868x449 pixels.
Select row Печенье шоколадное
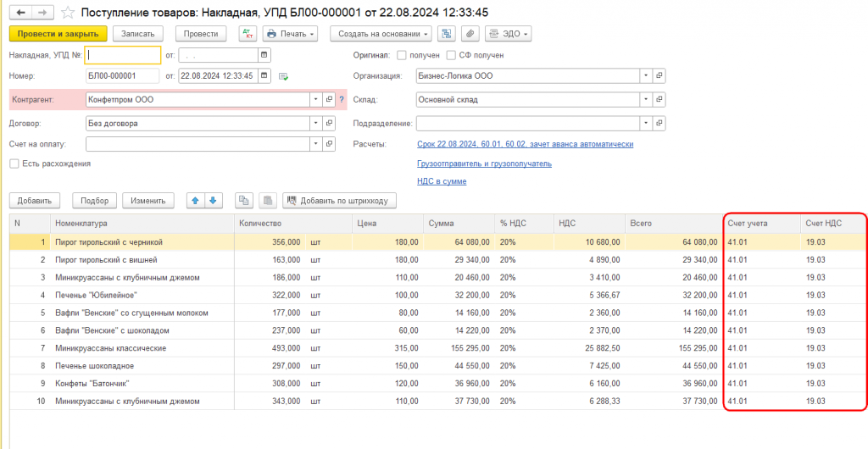click(438, 365)
